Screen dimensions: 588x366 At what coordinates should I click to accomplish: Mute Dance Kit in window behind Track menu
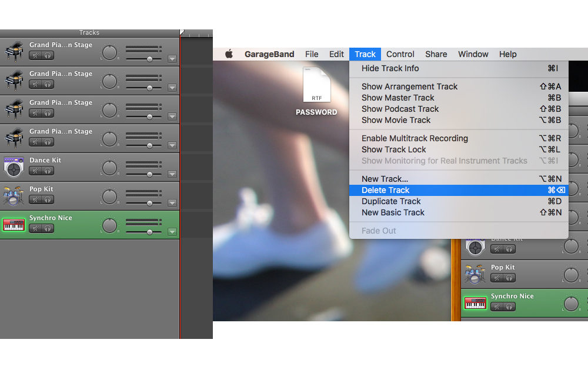click(497, 249)
